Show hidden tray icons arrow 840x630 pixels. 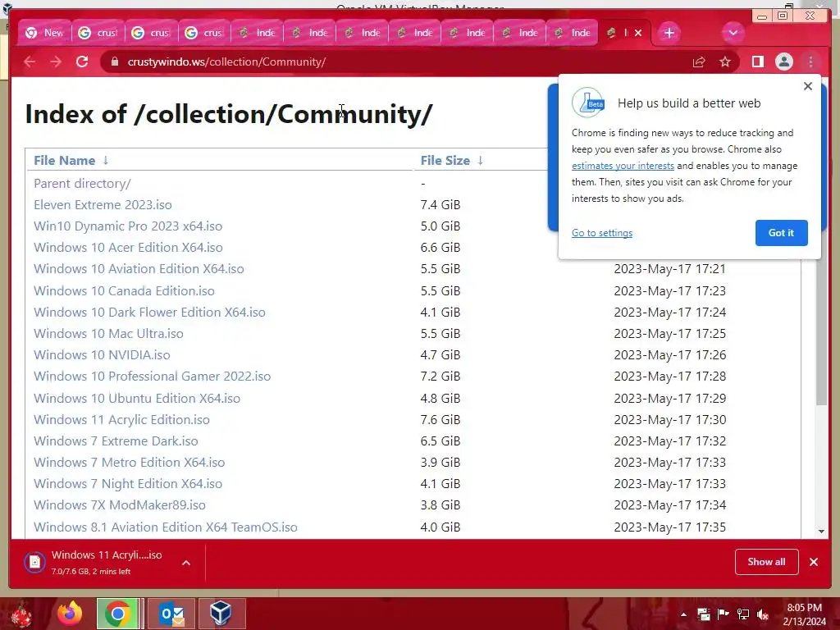[x=683, y=614]
